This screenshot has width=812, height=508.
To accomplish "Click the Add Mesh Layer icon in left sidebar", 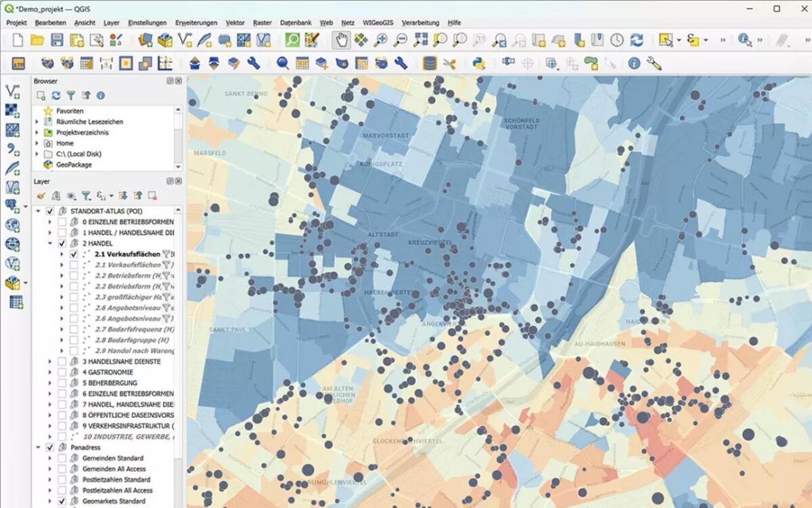I will pyautogui.click(x=12, y=129).
